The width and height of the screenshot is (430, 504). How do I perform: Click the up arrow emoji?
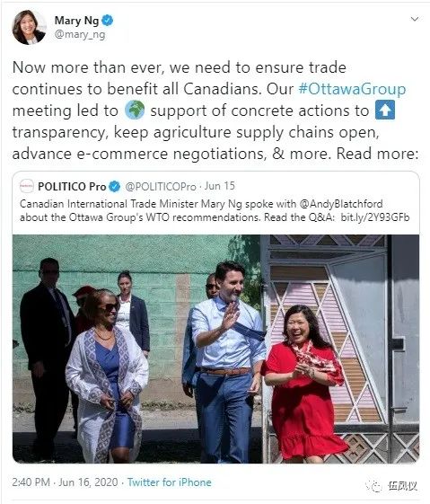[x=385, y=111]
